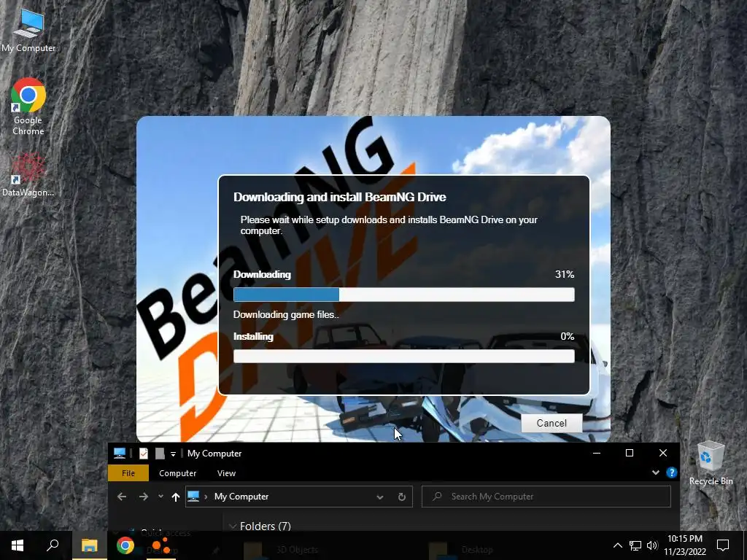
Task: Open Customize Quick Access Toolbar dropdown
Action: 173,454
